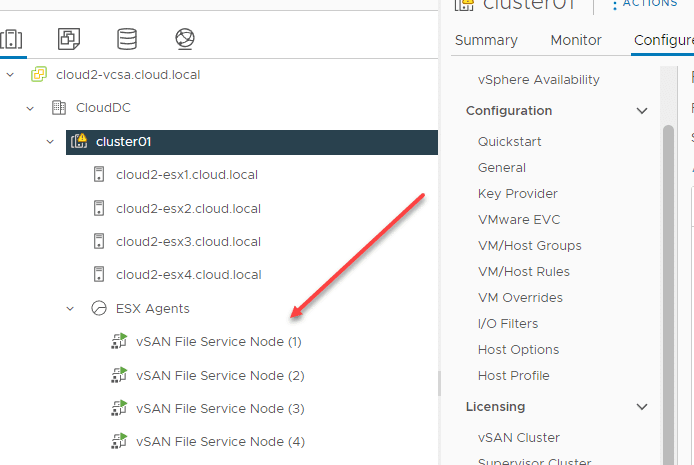Open the VMs and Templates inventory view

point(69,39)
